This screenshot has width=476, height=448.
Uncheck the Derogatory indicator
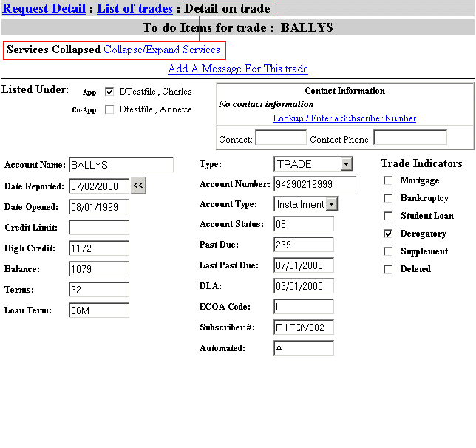click(388, 234)
